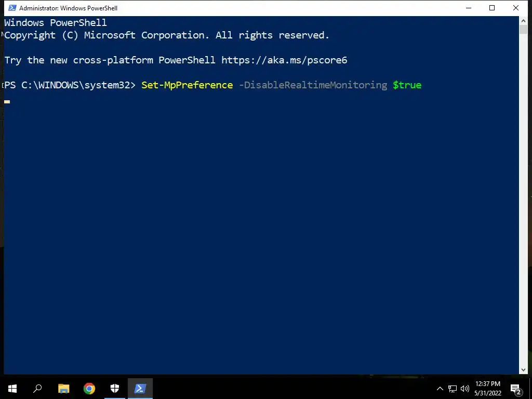
Task: Show hidden system tray icons
Action: coord(440,389)
